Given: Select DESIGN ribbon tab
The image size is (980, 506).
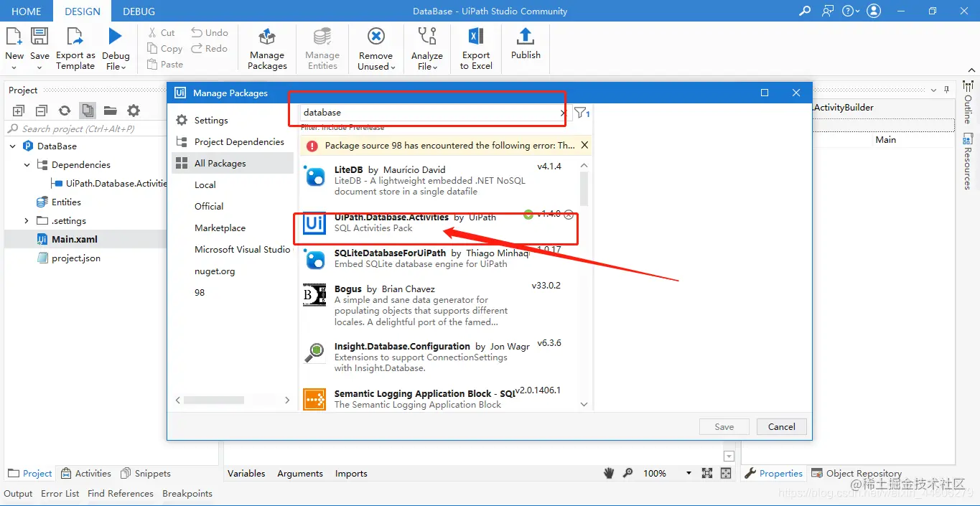Looking at the screenshot, I should [x=83, y=11].
